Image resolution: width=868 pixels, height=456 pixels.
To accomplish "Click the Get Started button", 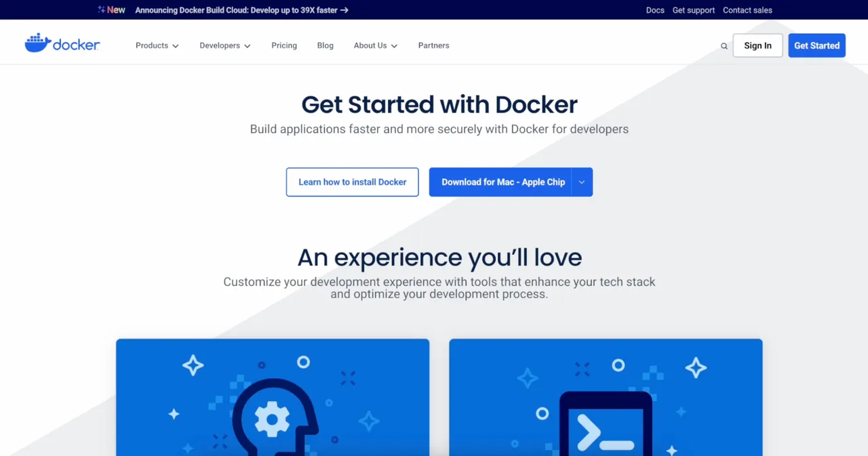I will point(816,45).
